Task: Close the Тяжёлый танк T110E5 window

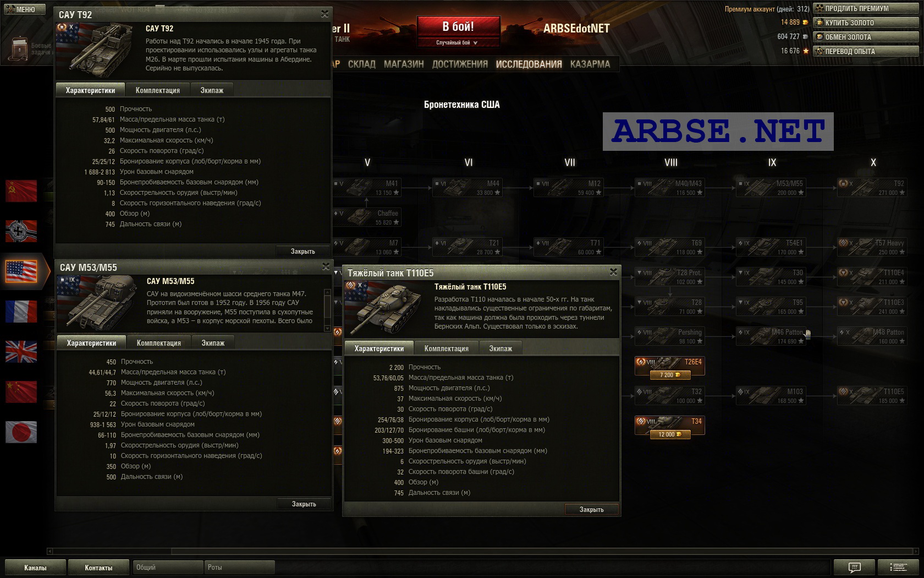Action: (613, 272)
